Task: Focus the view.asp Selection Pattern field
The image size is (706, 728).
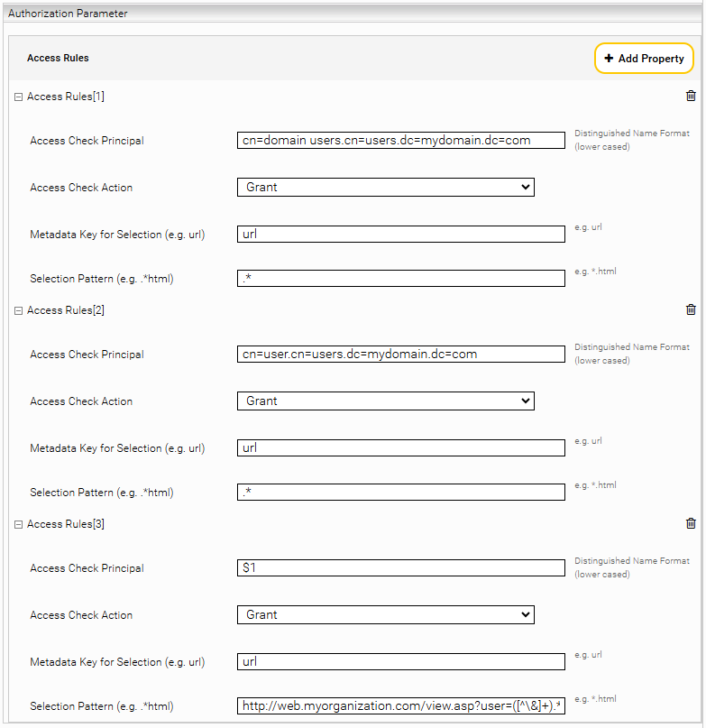Action: (401, 705)
